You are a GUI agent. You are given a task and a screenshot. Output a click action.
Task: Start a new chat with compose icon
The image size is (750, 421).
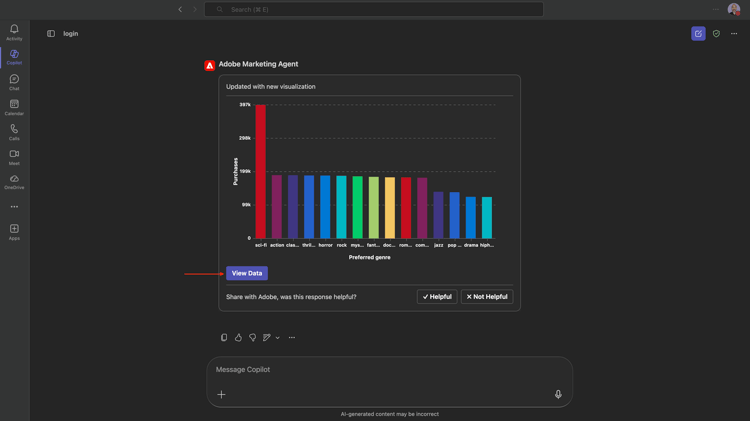tap(698, 33)
